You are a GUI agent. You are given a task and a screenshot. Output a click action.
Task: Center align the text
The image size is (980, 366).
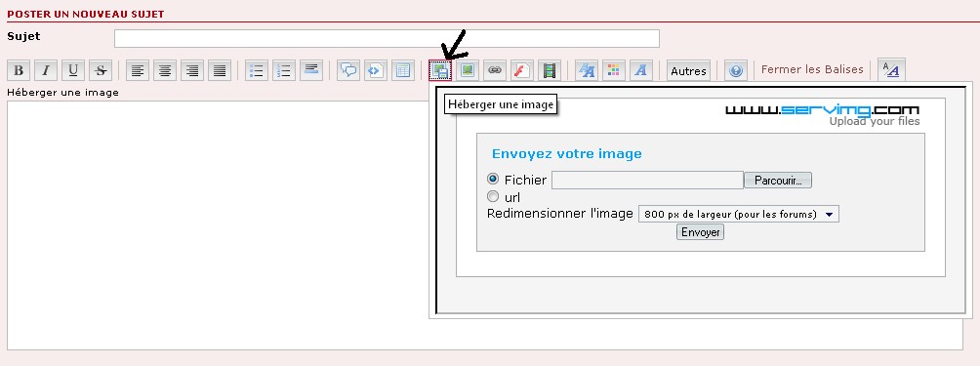[165, 70]
